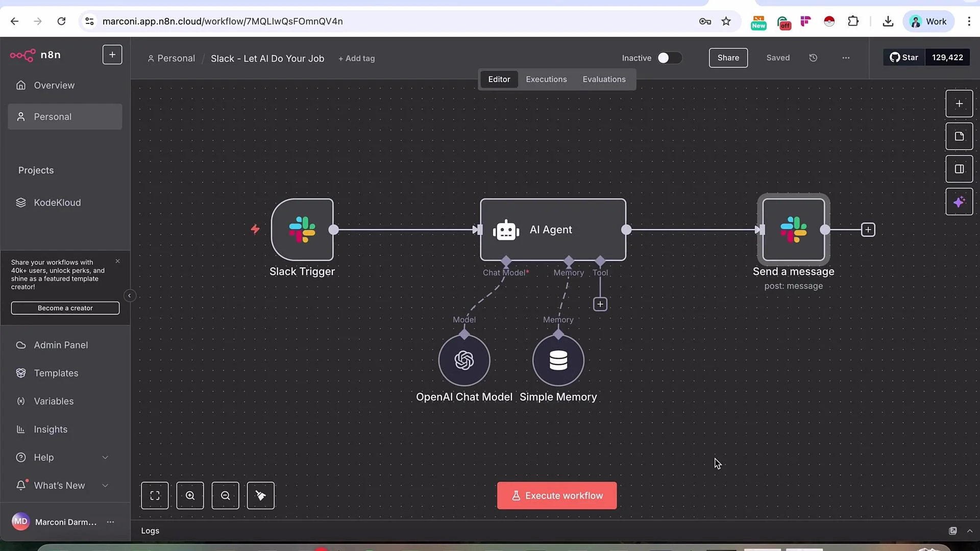This screenshot has height=551, width=980.
Task: Click the Chat Model connector diamond on AI Agent
Action: pyautogui.click(x=506, y=261)
